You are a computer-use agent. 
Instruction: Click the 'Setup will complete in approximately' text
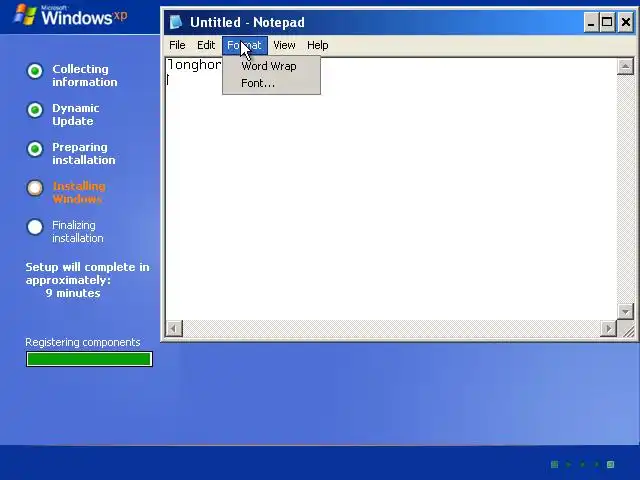(x=87, y=273)
